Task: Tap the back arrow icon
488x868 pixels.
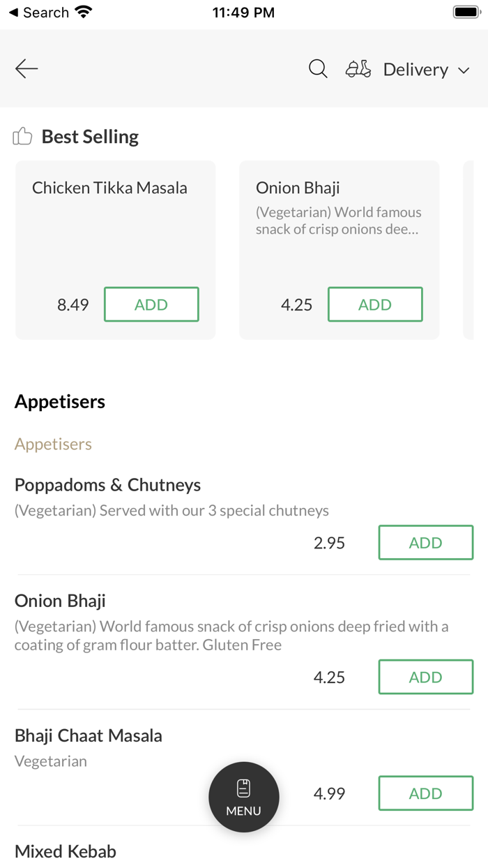Action: tap(26, 68)
